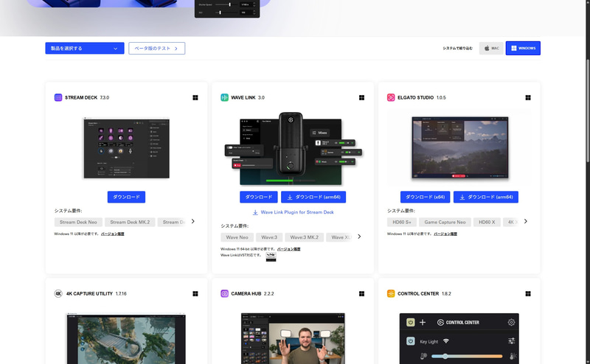Screen dimensions: 590x364
Task: Open Stream Deck version history link
Action: [113, 234]
